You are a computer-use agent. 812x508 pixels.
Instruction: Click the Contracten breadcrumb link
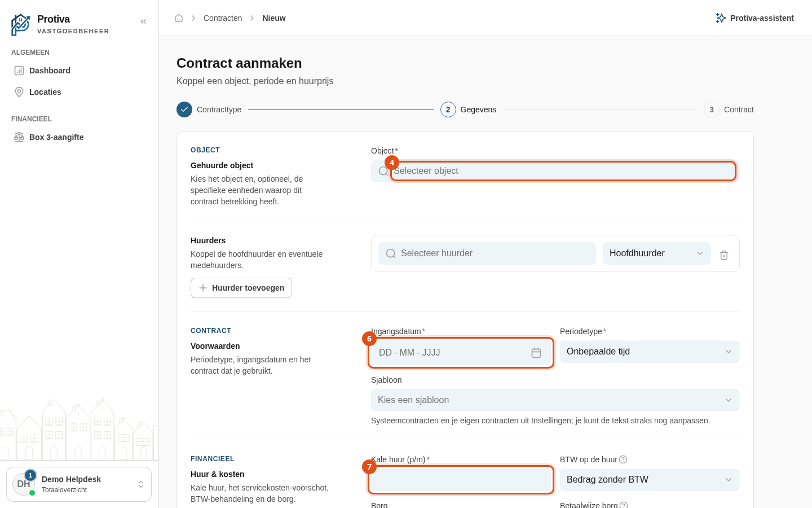[223, 18]
